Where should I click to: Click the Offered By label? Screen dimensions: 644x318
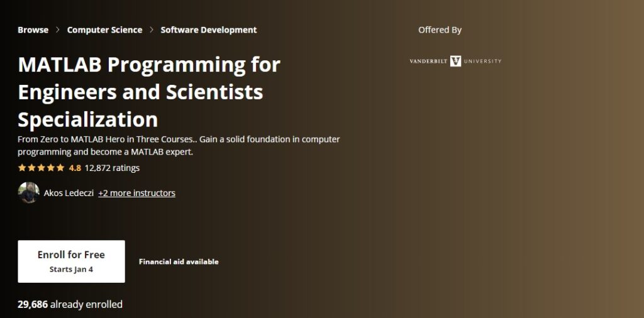440,30
